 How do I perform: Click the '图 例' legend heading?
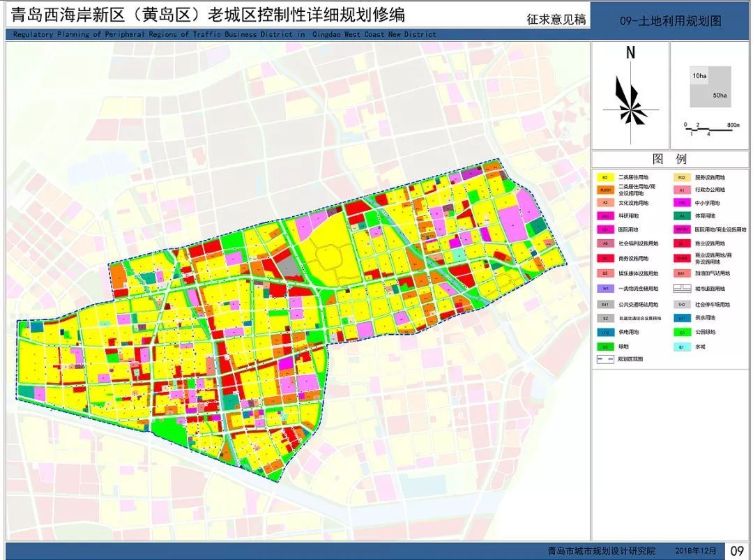670,159
